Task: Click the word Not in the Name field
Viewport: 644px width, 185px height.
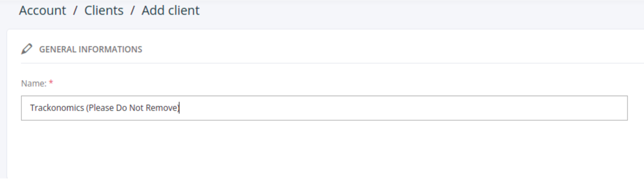Action: click(136, 108)
